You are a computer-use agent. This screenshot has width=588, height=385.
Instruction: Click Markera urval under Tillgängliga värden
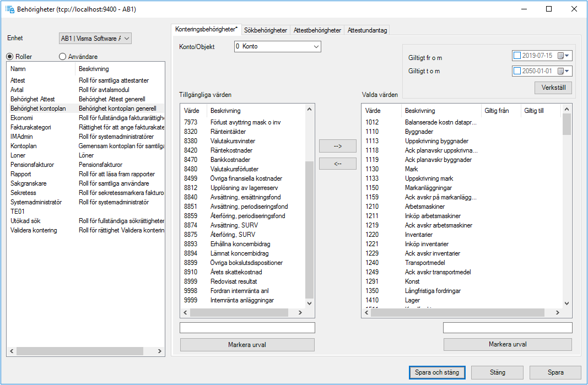247,344
